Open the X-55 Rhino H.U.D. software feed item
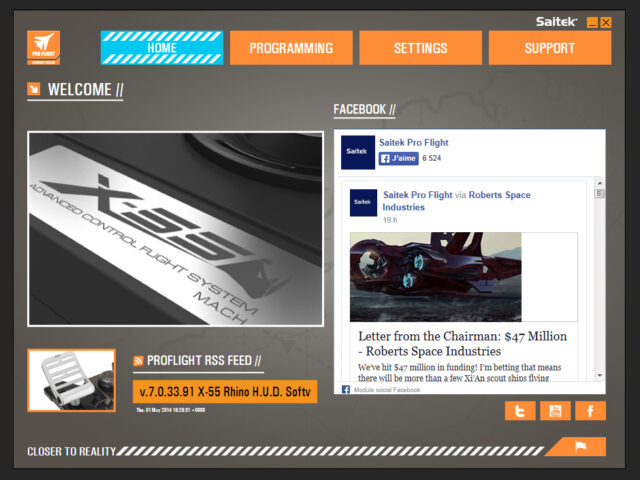 click(x=225, y=390)
